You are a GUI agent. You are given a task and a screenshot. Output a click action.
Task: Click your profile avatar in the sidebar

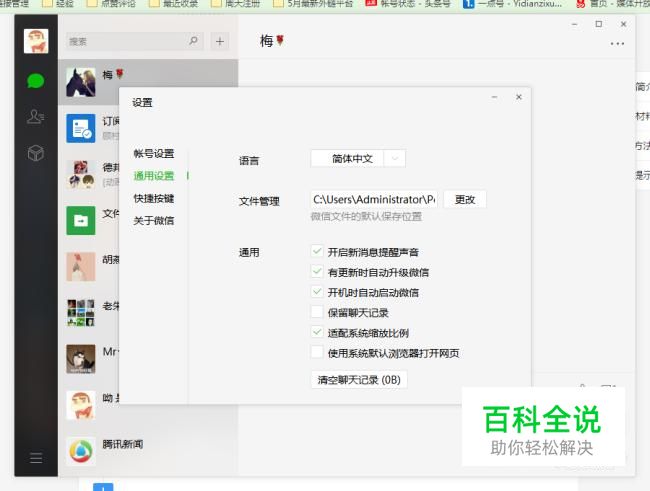pyautogui.click(x=36, y=41)
